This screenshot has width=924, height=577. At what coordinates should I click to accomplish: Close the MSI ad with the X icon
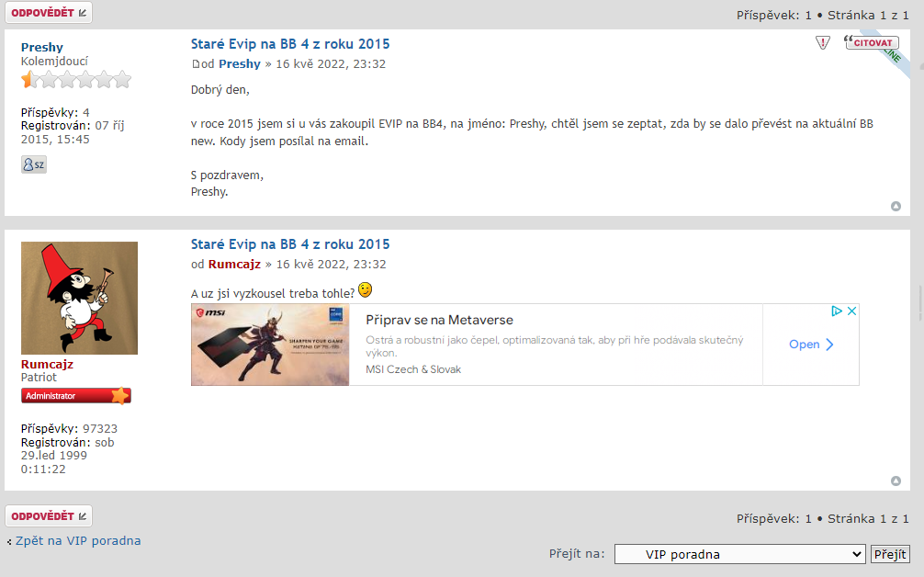(x=851, y=311)
